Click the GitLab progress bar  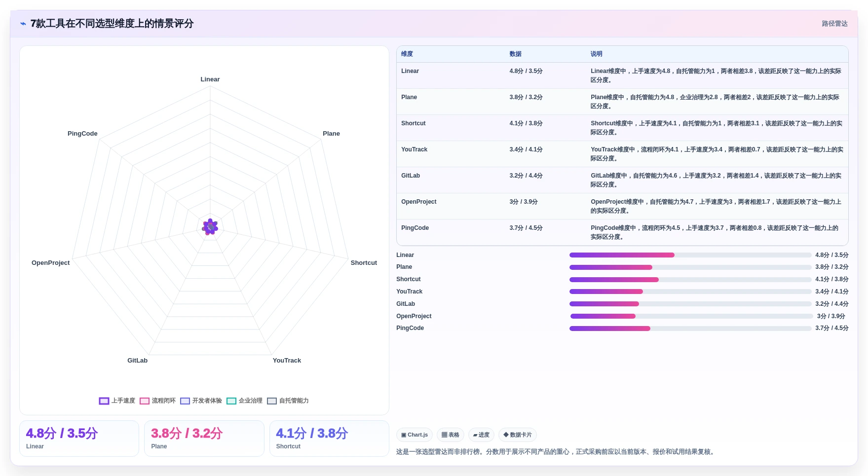[x=690, y=304]
